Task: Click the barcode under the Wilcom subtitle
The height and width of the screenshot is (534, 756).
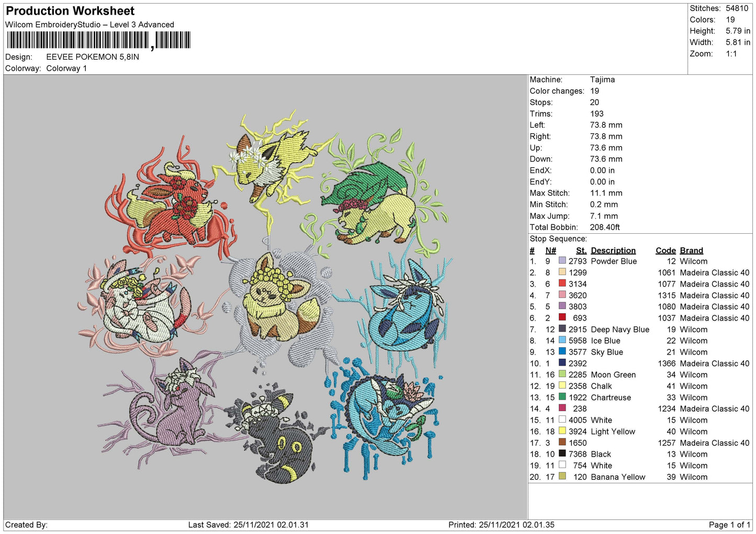Action: tap(98, 40)
